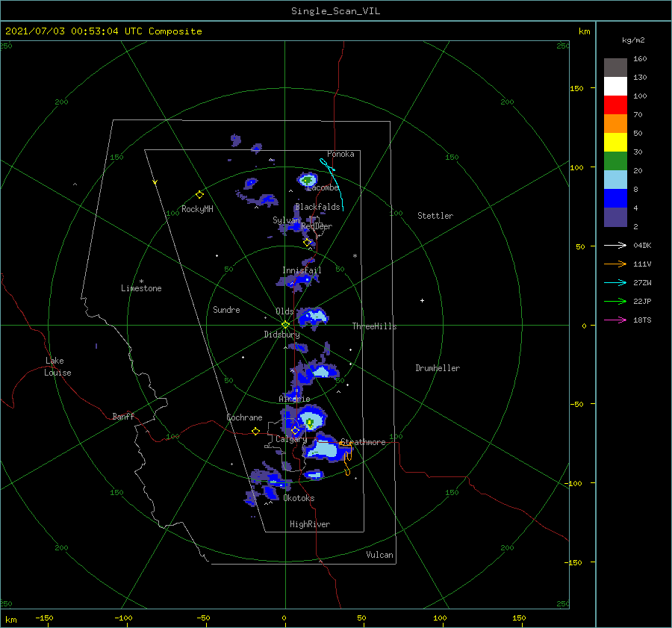Click the asterisk marker east of Innisfail
Image resolution: width=672 pixels, height=628 pixels.
(355, 256)
